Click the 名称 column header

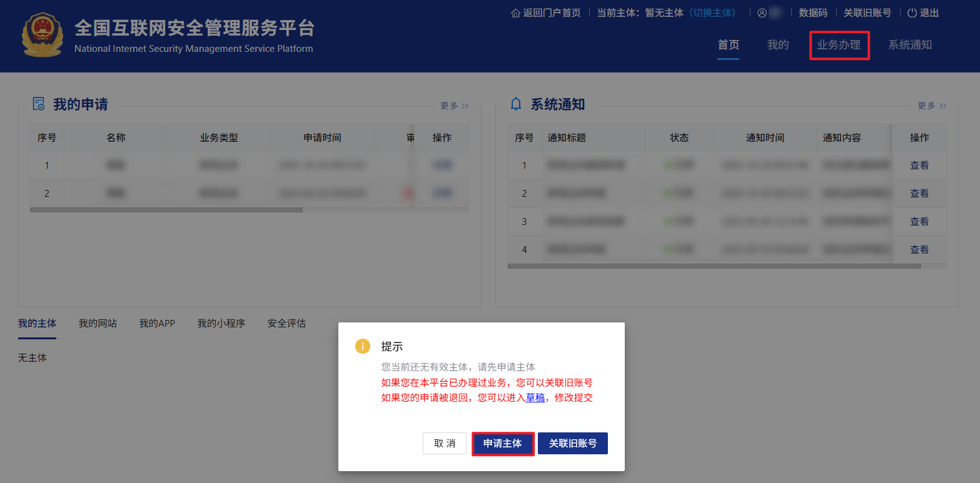[x=116, y=137]
